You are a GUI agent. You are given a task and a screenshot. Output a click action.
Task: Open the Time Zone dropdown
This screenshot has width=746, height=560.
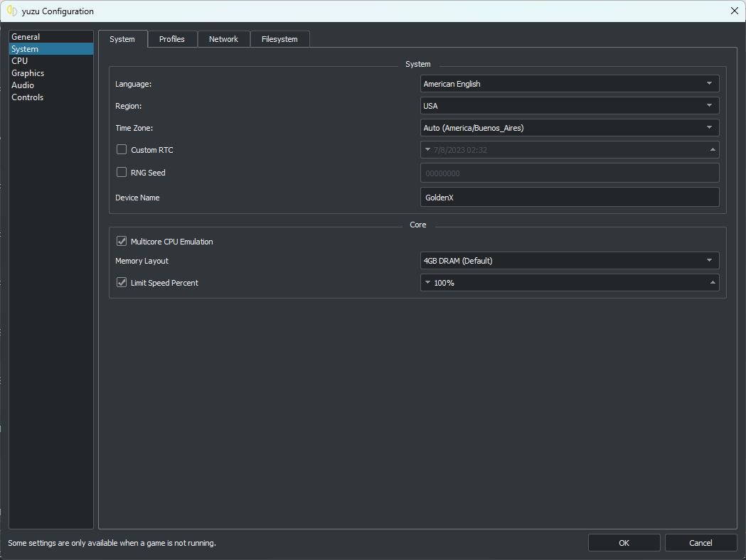pos(569,128)
